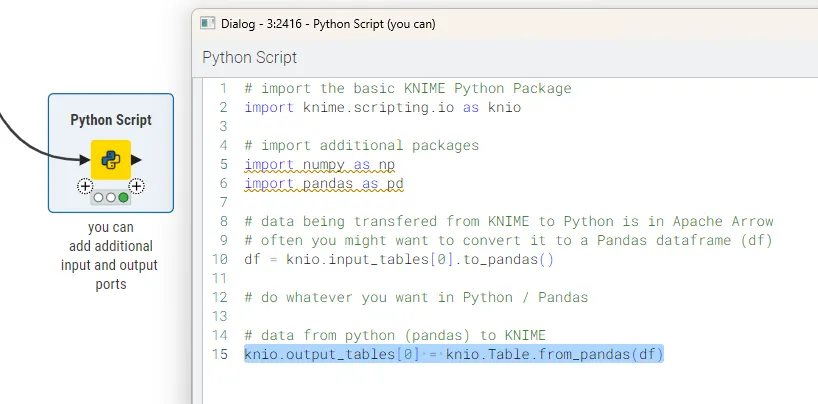Select the Python Script node icon
The height and width of the screenshot is (404, 818).
coord(111,160)
